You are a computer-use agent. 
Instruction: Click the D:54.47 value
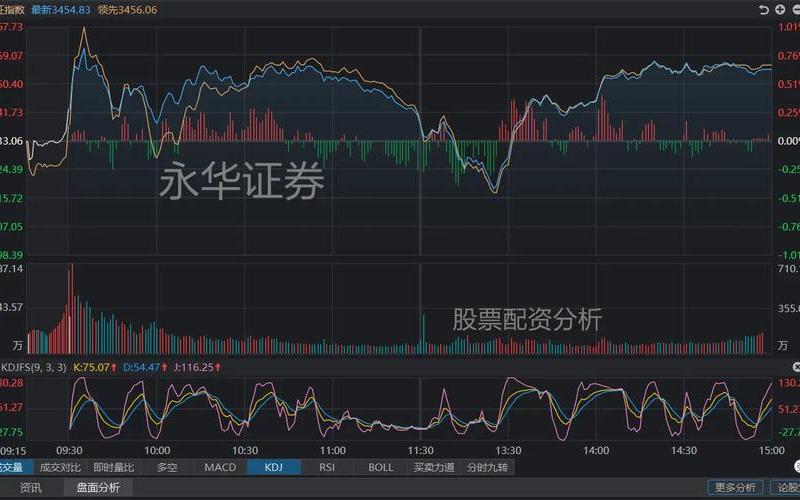pos(145,367)
